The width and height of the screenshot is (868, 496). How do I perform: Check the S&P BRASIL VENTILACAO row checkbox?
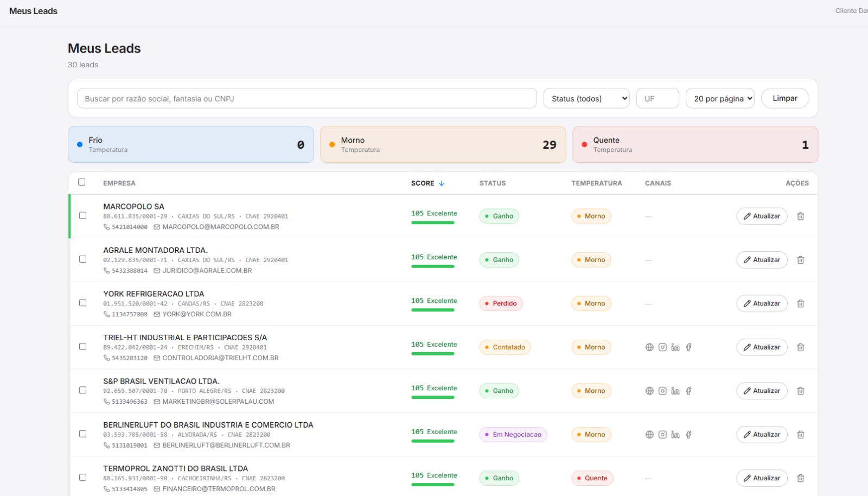83,390
